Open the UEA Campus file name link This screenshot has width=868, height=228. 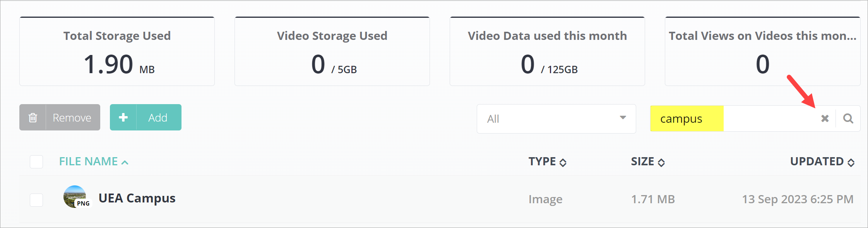(137, 198)
